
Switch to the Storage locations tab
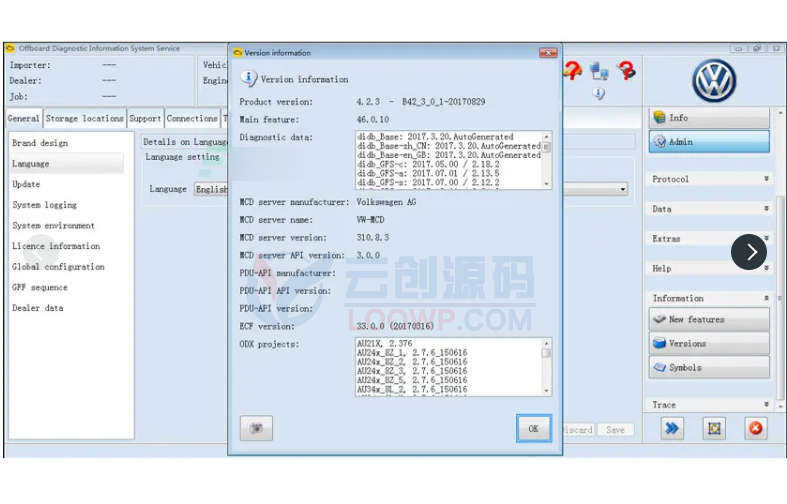click(x=85, y=118)
